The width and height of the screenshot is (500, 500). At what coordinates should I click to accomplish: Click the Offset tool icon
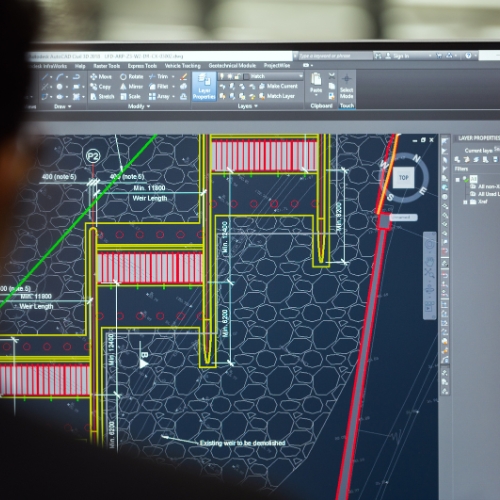183,96
